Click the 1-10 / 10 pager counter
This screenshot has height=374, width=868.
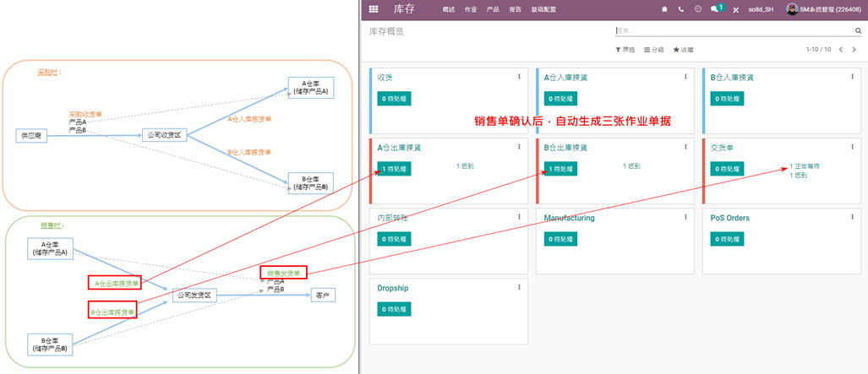[x=819, y=50]
